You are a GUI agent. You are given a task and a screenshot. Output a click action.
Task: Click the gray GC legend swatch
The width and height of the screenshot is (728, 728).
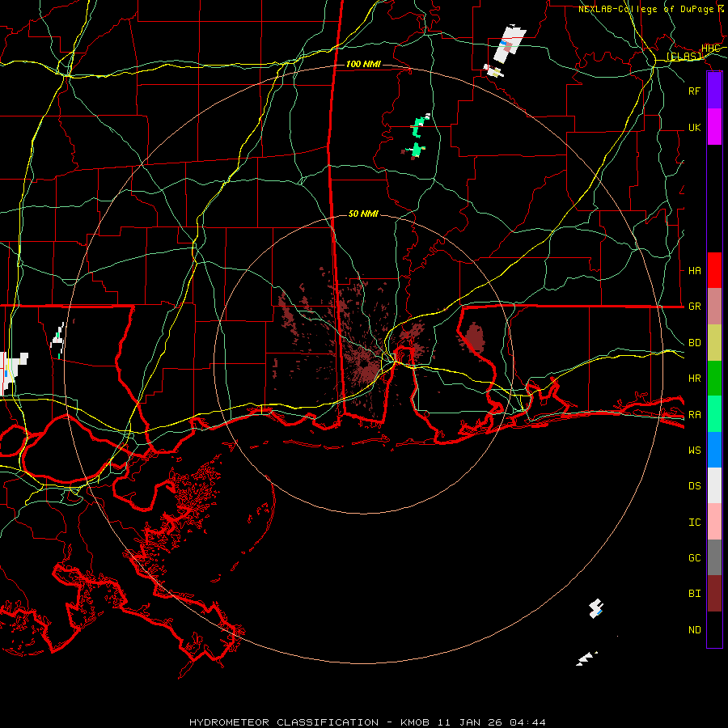click(714, 557)
